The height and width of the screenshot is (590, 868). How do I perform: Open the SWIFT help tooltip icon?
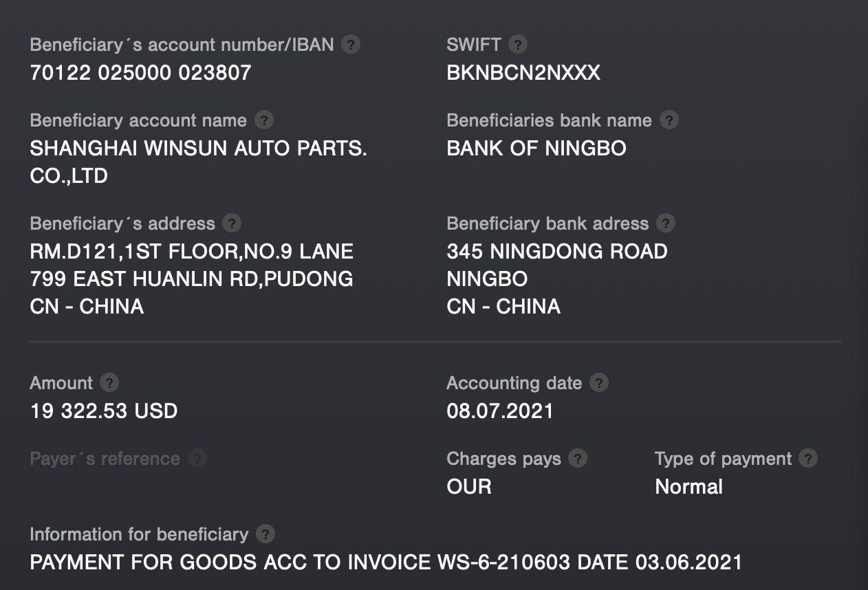(518, 45)
